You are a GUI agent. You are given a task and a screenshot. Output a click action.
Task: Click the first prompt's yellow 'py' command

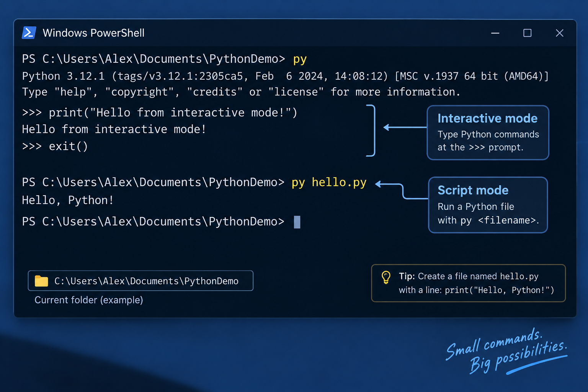[300, 59]
